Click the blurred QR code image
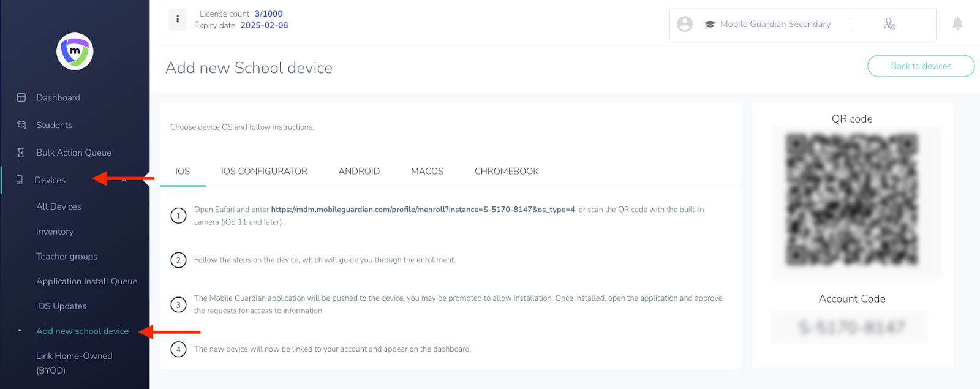This screenshot has height=389, width=980. click(x=852, y=200)
